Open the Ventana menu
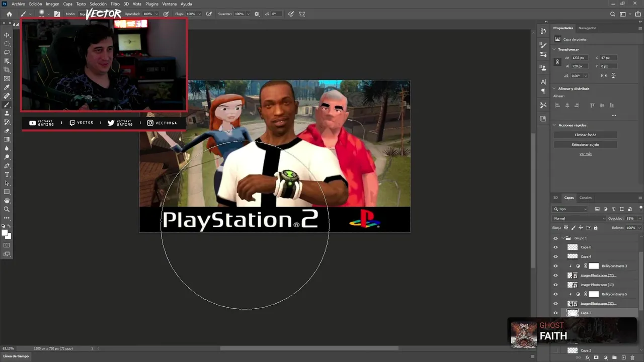644x362 pixels. 169,4
